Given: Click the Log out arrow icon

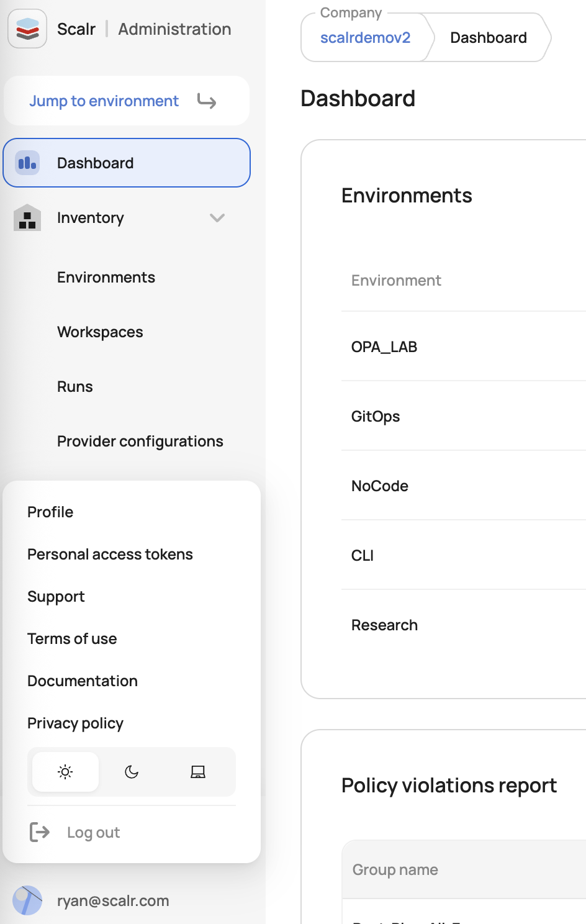Looking at the screenshot, I should tap(40, 832).
